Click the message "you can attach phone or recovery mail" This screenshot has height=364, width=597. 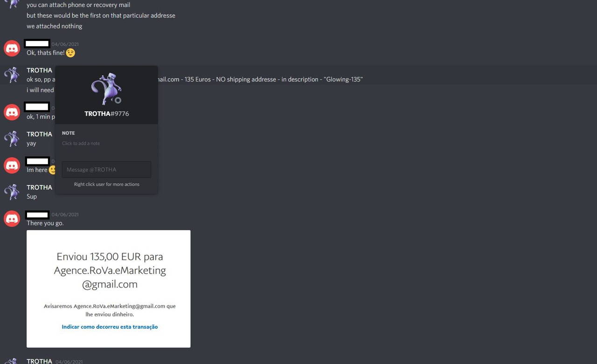(x=78, y=5)
